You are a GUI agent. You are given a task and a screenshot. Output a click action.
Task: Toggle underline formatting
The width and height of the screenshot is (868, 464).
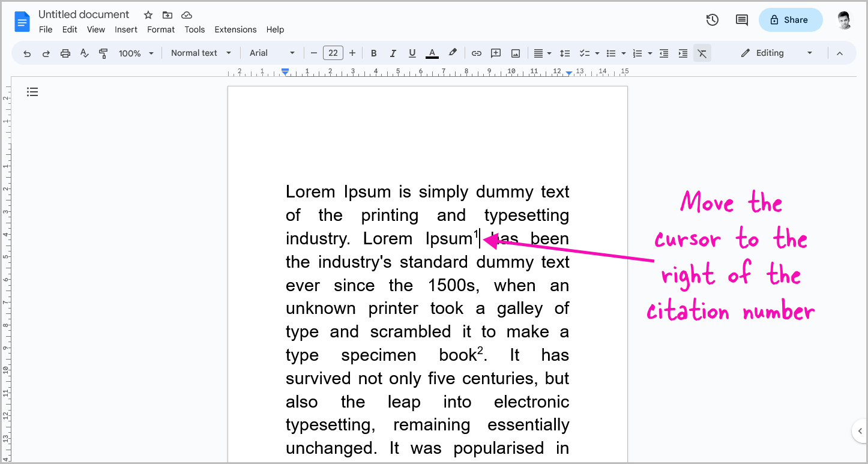pos(412,53)
